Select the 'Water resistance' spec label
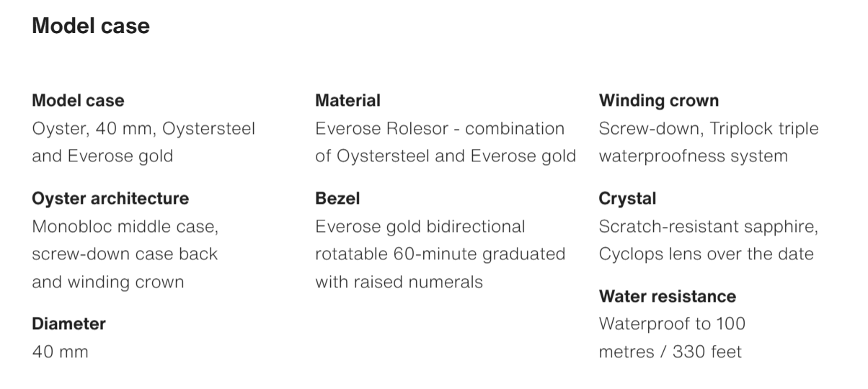 tap(668, 297)
